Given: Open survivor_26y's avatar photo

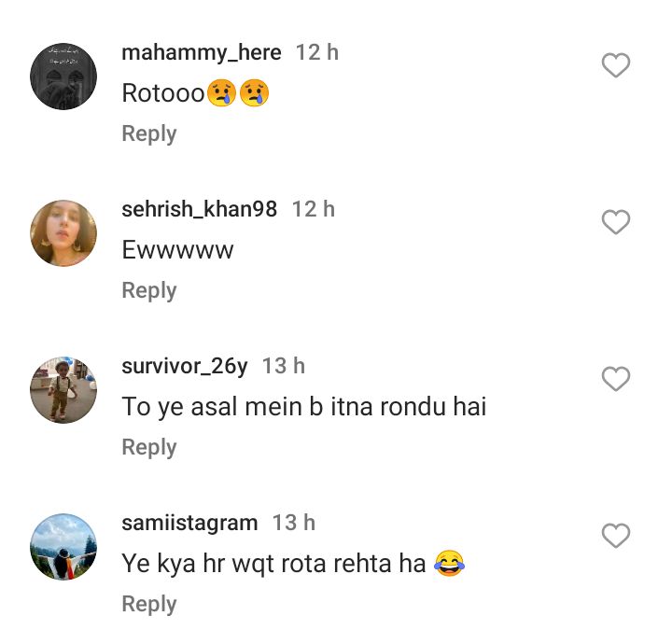Looking at the screenshot, I should coord(63,390).
